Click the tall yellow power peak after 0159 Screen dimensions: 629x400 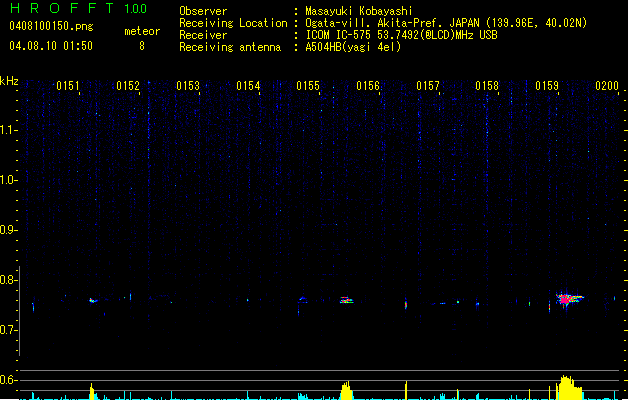point(568,388)
